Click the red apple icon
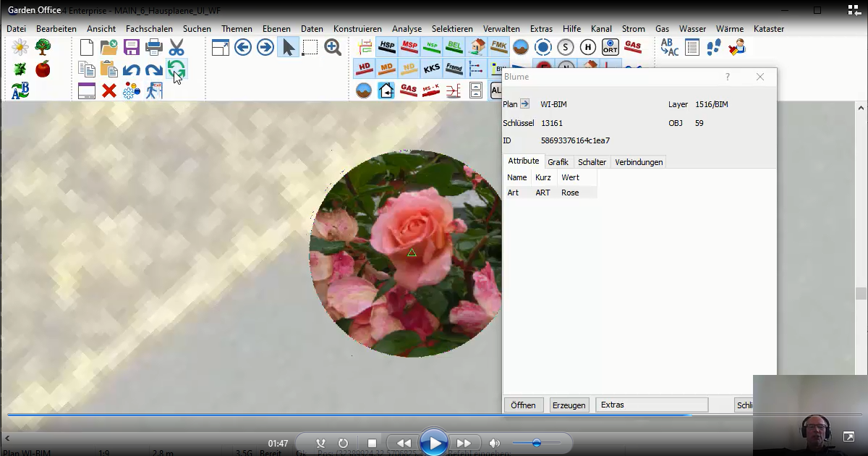Viewport: 868px width, 456px height. click(43, 69)
